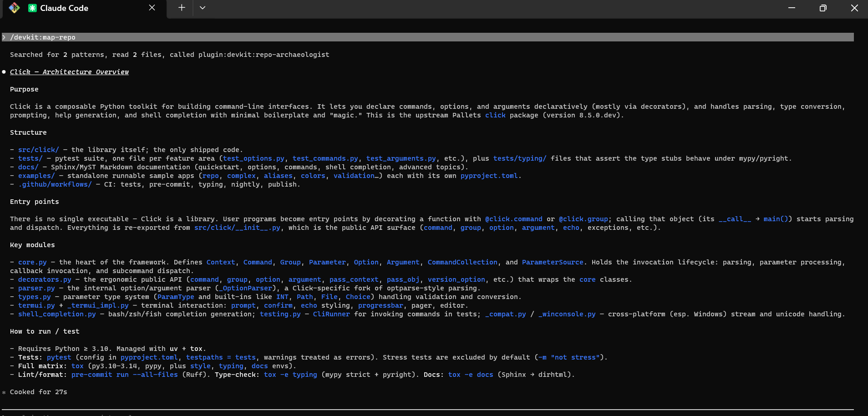Click @click.command decorator text
The height and width of the screenshot is (416, 868).
pyautogui.click(x=514, y=219)
